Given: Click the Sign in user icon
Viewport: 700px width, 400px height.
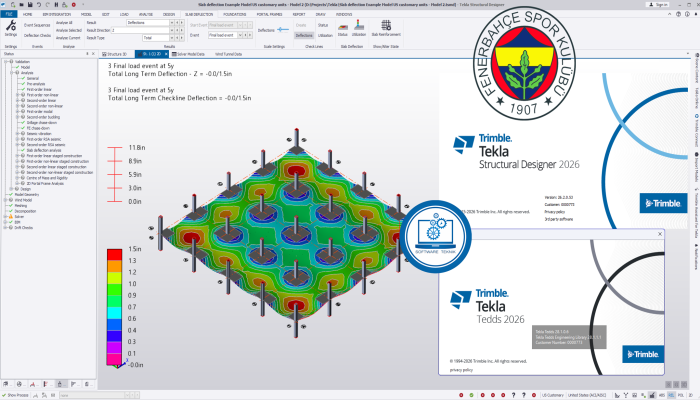Looking at the screenshot, I should [x=651, y=4].
